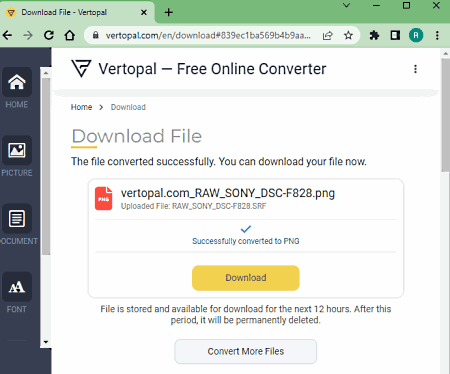Click the file stored for 12 hours notice

246,314
